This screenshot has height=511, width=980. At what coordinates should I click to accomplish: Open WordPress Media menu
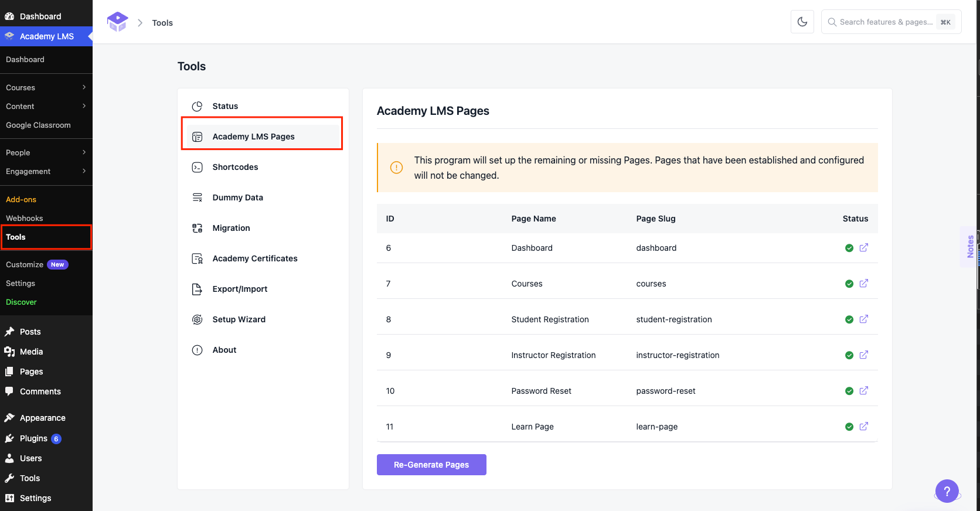coord(46,352)
